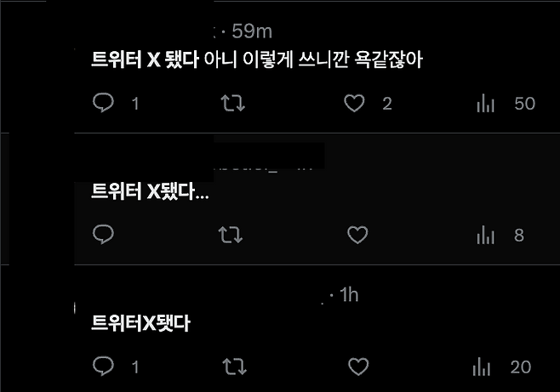The height and width of the screenshot is (392, 560).
Task: Like the tweet with 2 likes
Action: click(x=354, y=103)
